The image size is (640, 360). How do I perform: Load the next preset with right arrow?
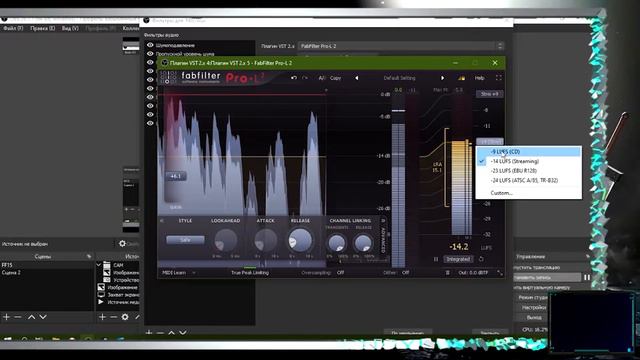(442, 78)
